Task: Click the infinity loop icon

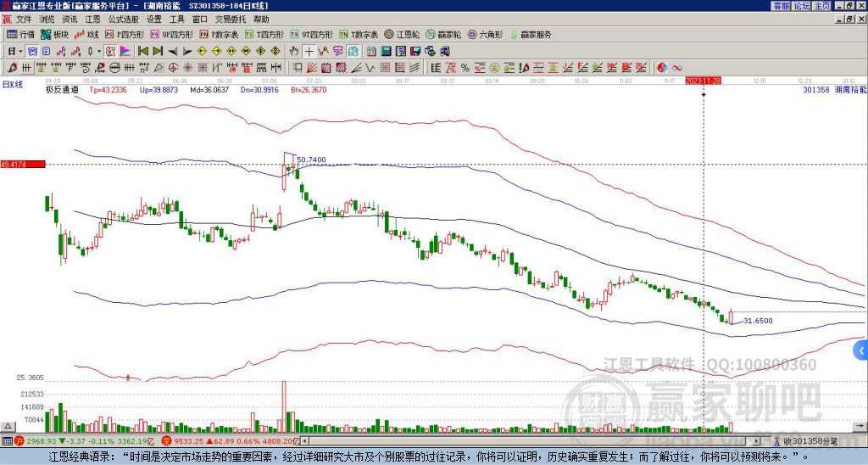Action: [x=677, y=68]
